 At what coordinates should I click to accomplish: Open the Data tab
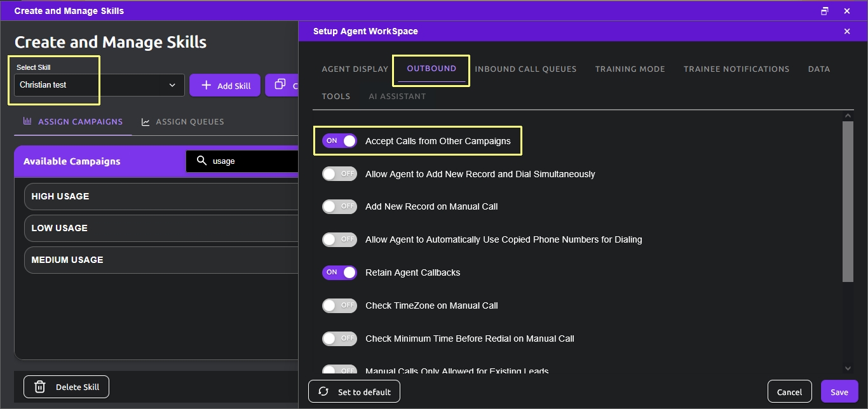(819, 69)
